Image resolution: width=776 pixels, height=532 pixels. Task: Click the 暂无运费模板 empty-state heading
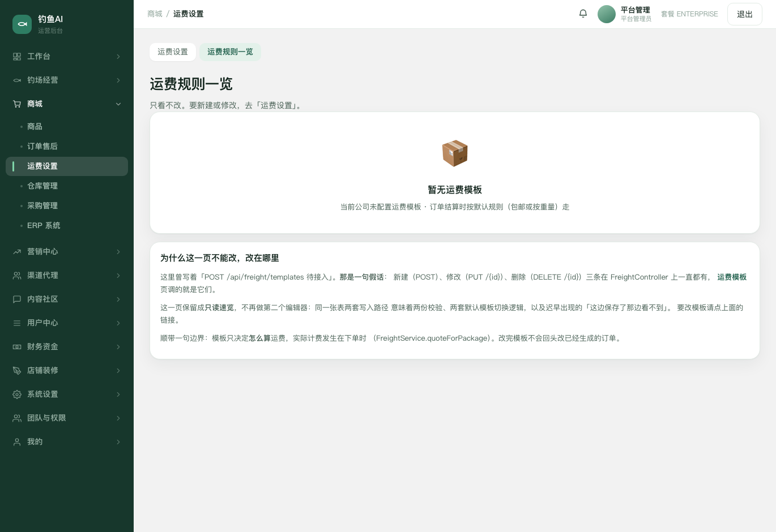pos(455,190)
